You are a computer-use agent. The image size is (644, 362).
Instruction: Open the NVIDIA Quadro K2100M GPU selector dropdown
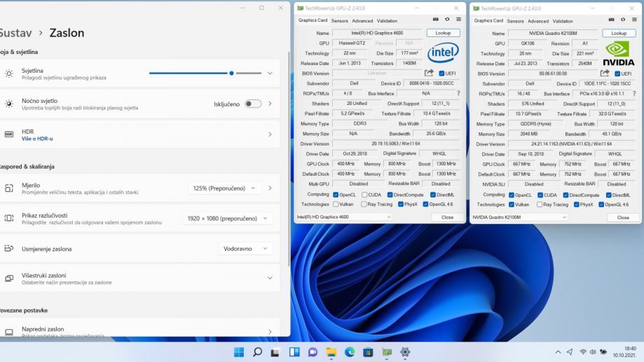point(519,217)
